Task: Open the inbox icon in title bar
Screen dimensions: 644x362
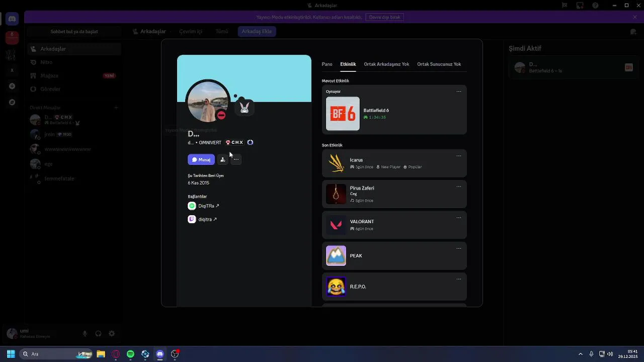Action: pos(580,6)
